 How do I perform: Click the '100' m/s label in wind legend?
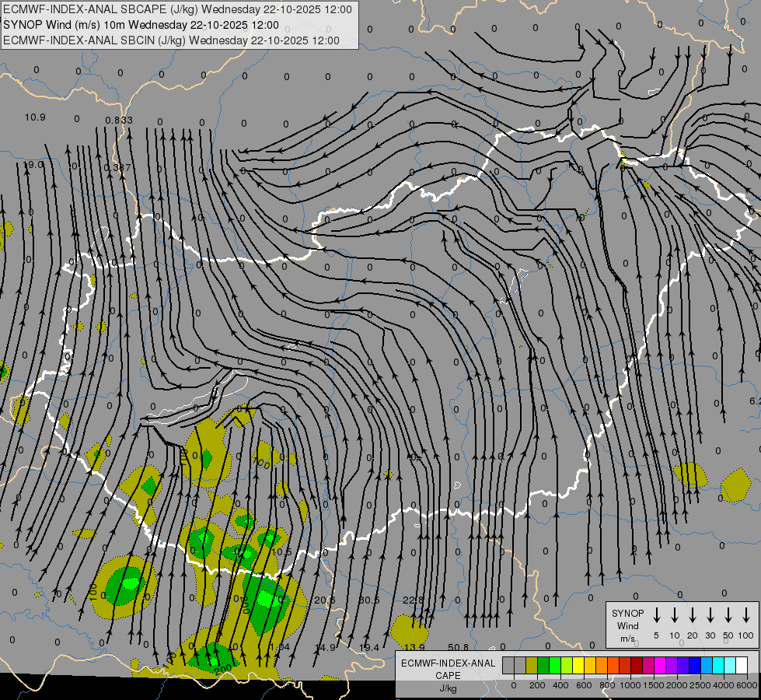pos(746,635)
